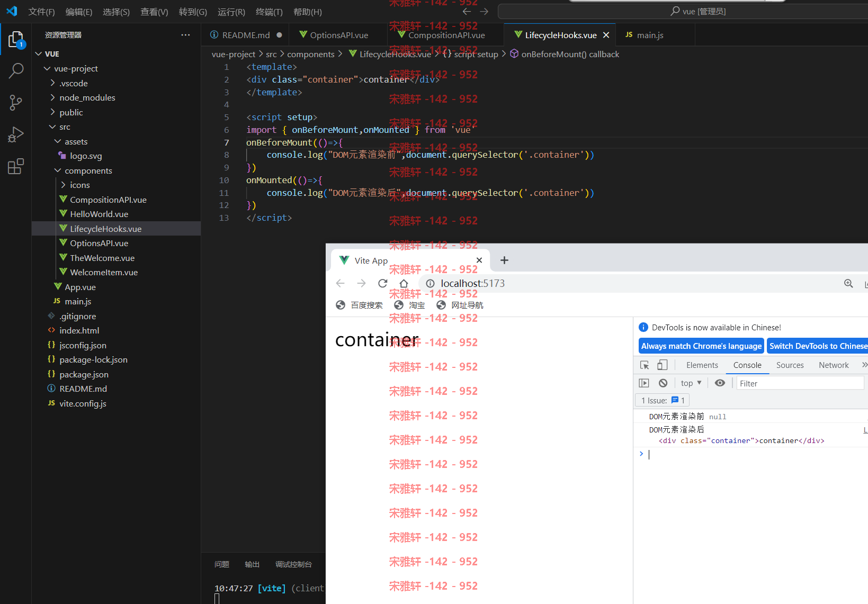Select the 调试控制台 panel tab
The width and height of the screenshot is (868, 604).
[x=294, y=564]
